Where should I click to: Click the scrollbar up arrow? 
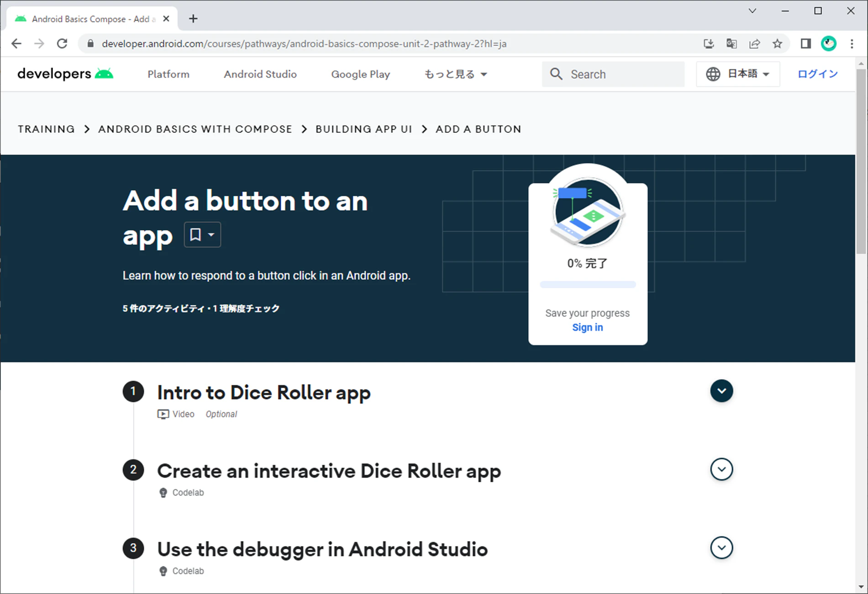point(861,63)
